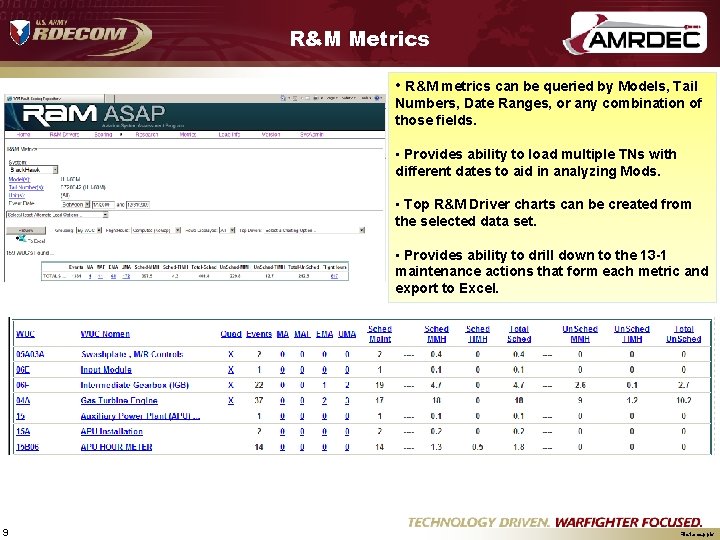Click WUC code 15A
This screenshot has width=720, height=540.
[x=23, y=432]
